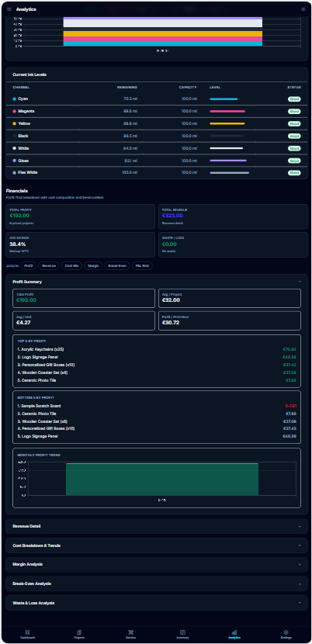This screenshot has width=312, height=644.
Task: Click the Good status badge for Cyan
Action: pyautogui.click(x=294, y=99)
